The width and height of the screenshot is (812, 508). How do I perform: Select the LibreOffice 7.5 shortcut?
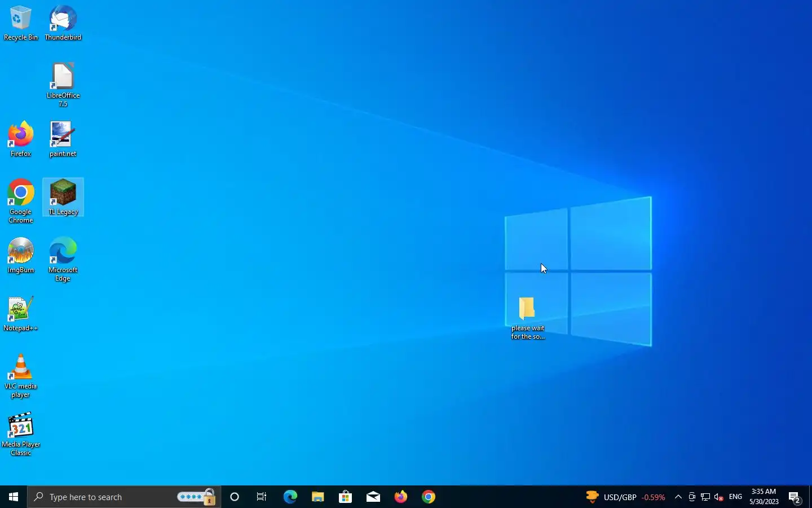pos(63,85)
